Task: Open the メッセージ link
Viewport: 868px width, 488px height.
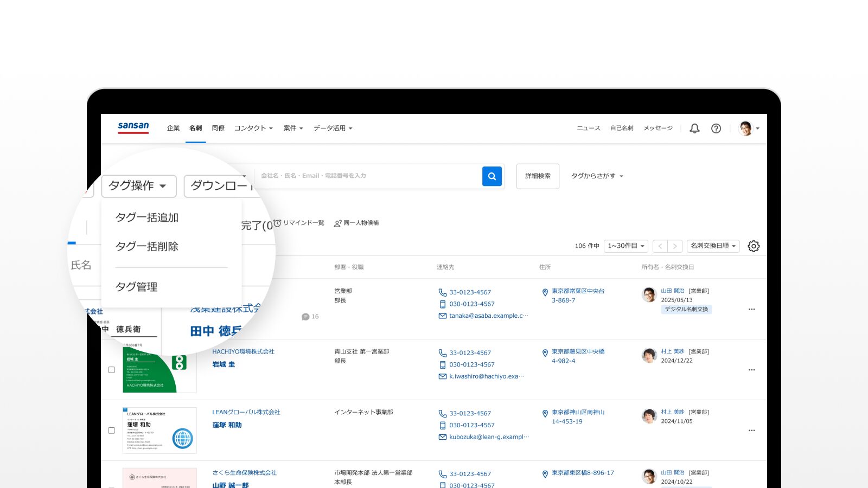Action: click(x=658, y=129)
